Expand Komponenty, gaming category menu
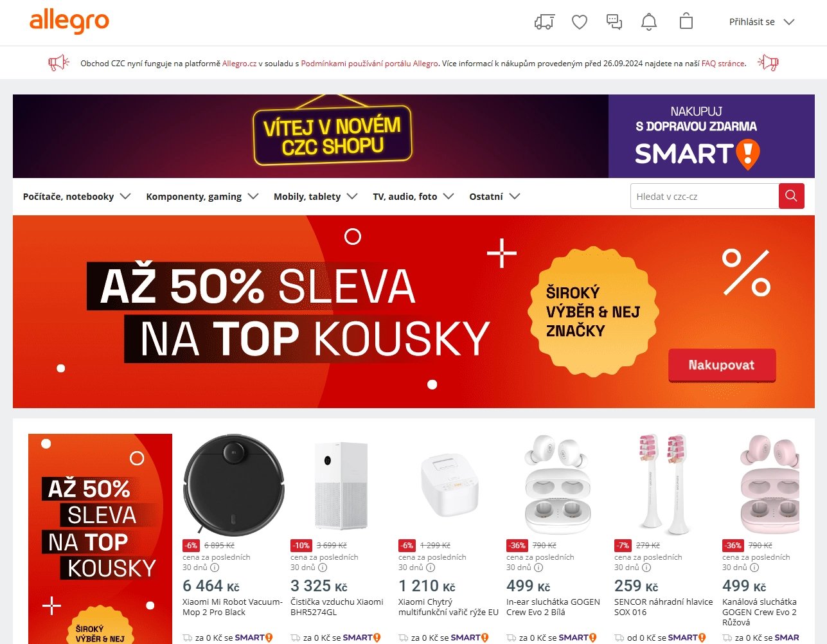Image resolution: width=827 pixels, height=644 pixels. (202, 197)
